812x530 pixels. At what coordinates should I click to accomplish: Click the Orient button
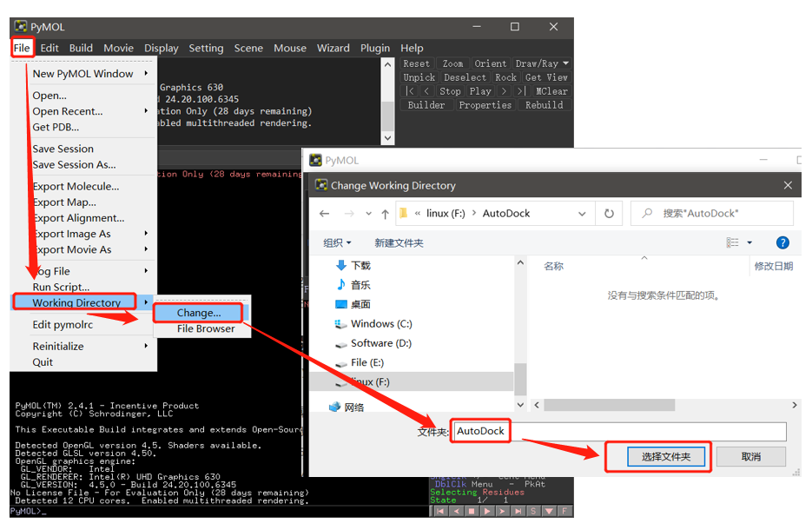tap(491, 63)
